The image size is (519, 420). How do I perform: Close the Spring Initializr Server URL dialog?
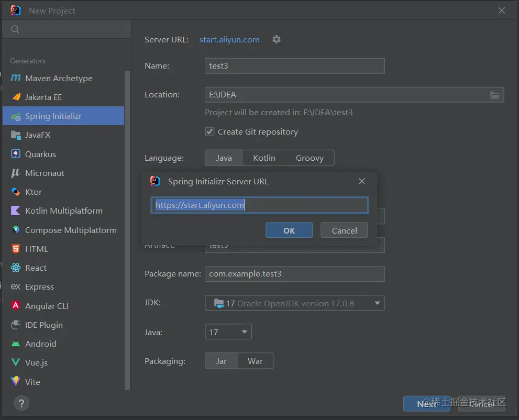[x=362, y=181]
